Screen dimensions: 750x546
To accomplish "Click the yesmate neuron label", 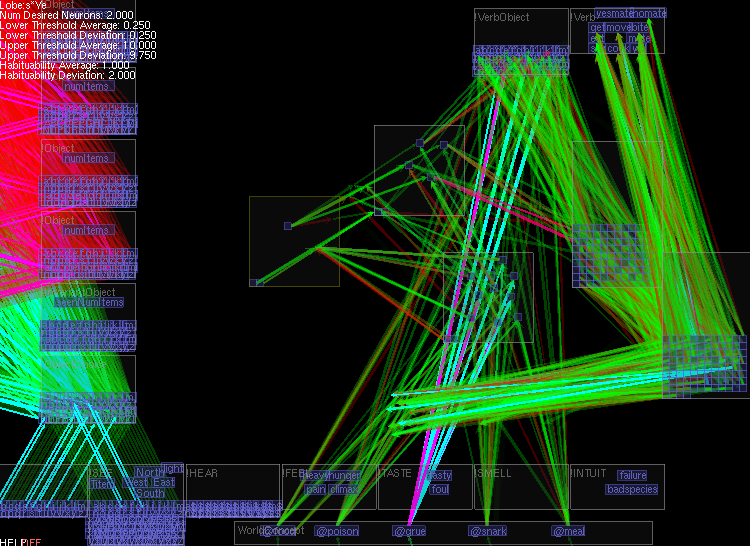I will tap(613, 14).
